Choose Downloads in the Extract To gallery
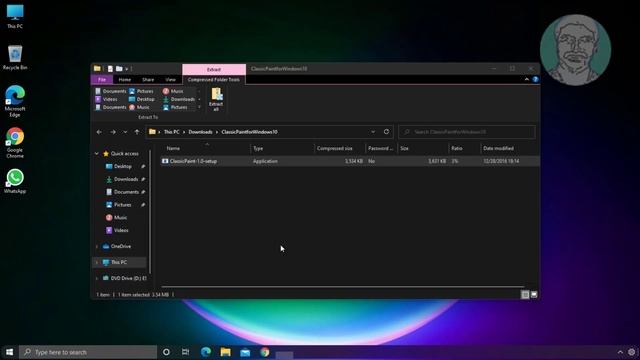 click(x=179, y=99)
